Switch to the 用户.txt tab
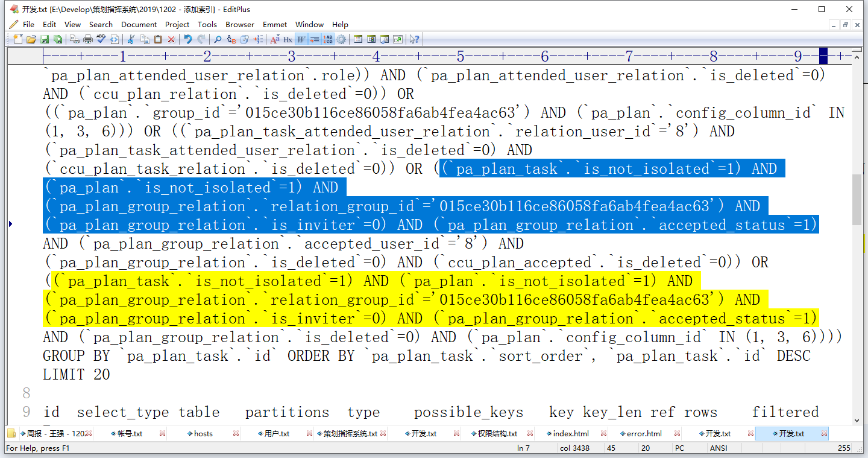This screenshot has width=868, height=458. coord(277,433)
